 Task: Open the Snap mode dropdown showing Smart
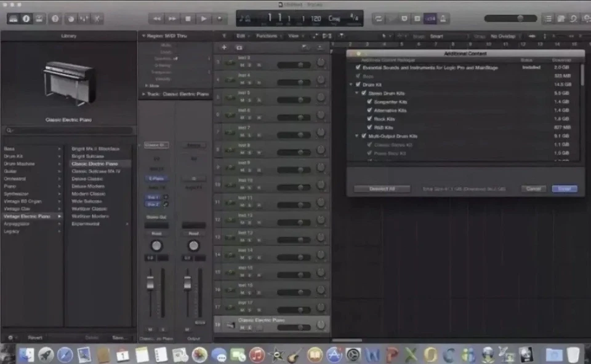446,36
